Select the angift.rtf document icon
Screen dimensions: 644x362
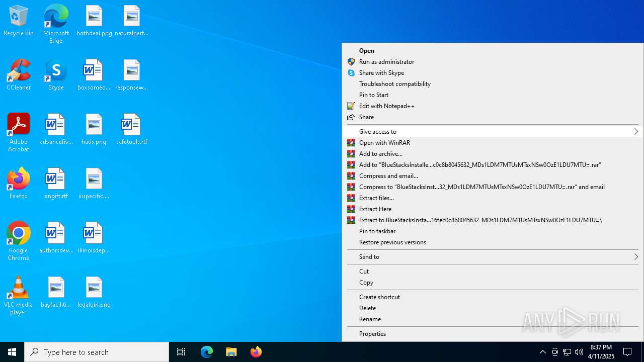(x=56, y=184)
